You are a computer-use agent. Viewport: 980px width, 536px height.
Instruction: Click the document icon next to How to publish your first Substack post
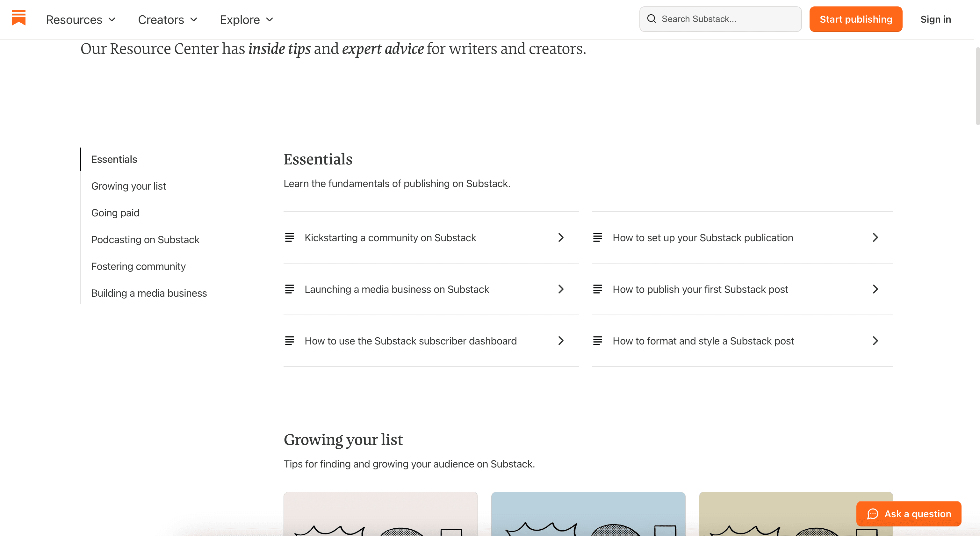[x=598, y=289]
